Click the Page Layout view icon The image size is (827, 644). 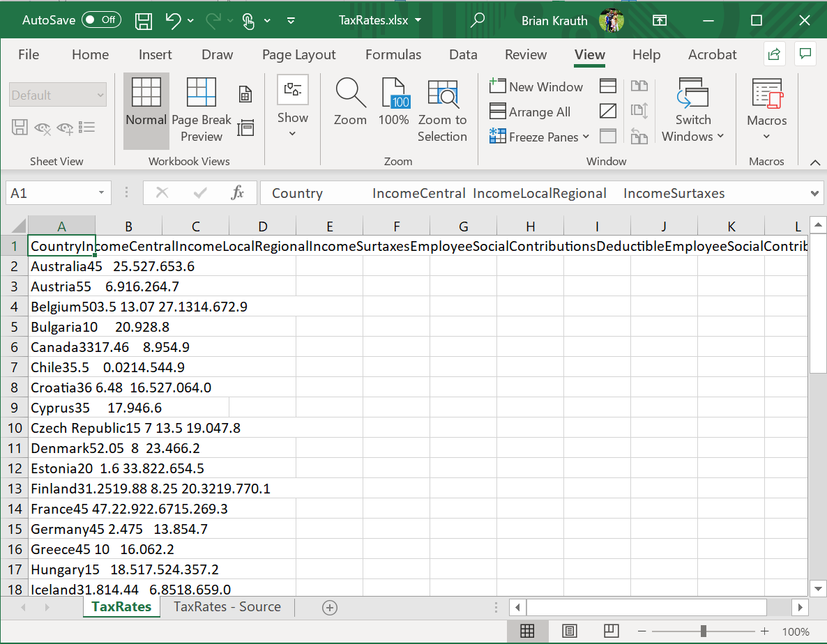click(245, 93)
